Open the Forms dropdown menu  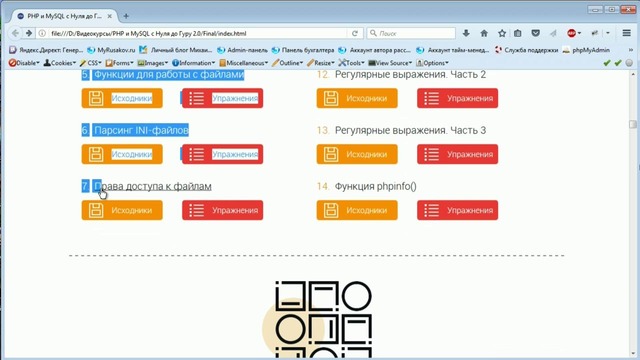(x=120, y=63)
